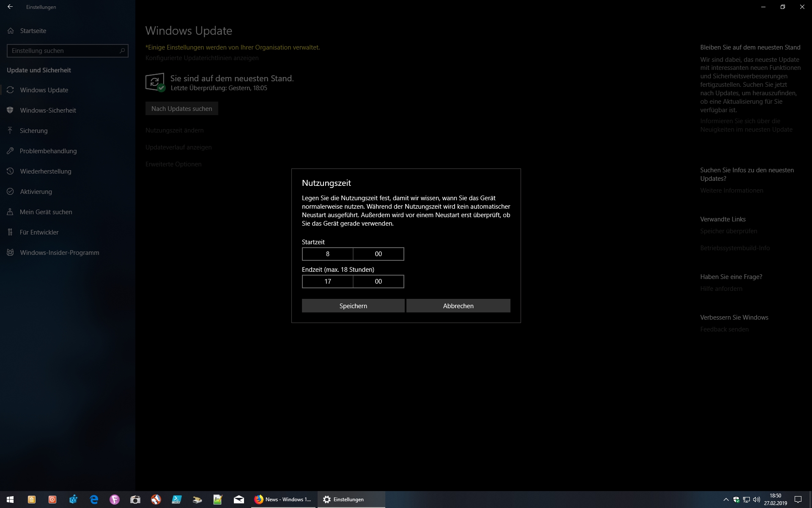The height and width of the screenshot is (508, 812).
Task: Select Endzeit minutes field
Action: pos(379,282)
